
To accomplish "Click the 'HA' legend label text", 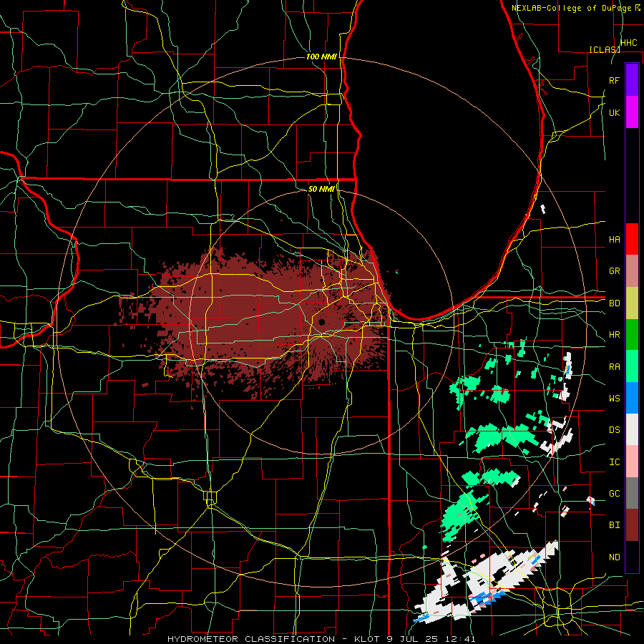I will tap(614, 239).
